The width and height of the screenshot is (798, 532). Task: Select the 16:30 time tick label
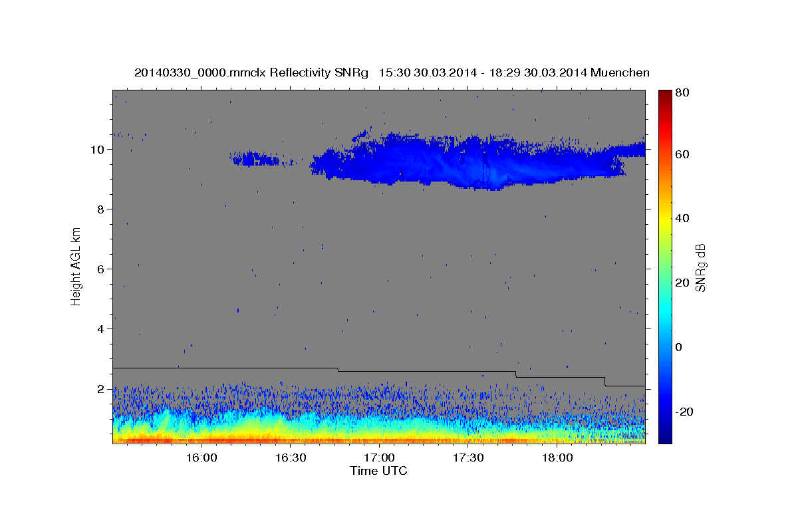(291, 458)
